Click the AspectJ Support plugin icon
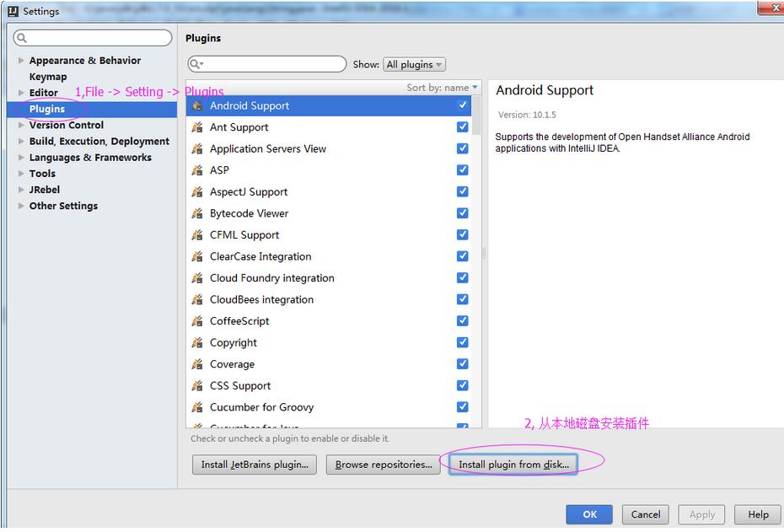Image resolution: width=784 pixels, height=532 pixels. pyautogui.click(x=197, y=192)
